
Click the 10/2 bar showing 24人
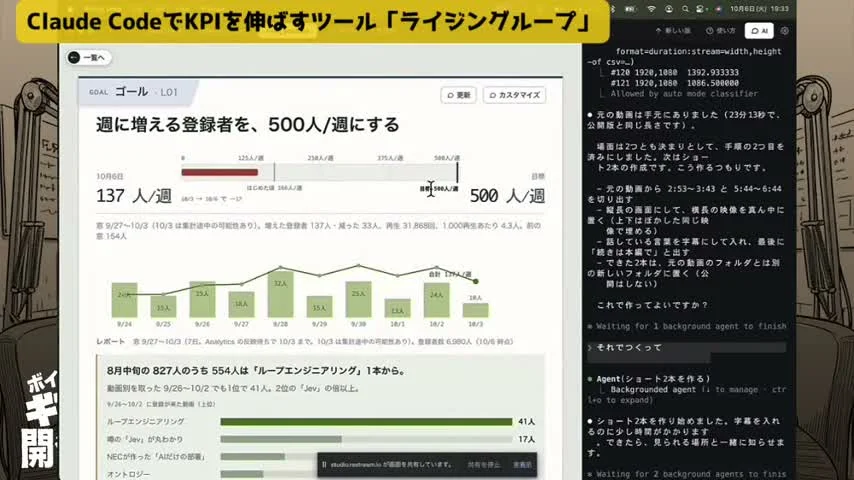pyautogui.click(x=436, y=300)
